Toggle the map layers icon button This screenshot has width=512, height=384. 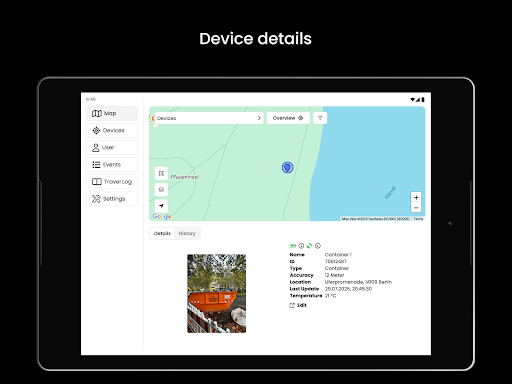[161, 190]
